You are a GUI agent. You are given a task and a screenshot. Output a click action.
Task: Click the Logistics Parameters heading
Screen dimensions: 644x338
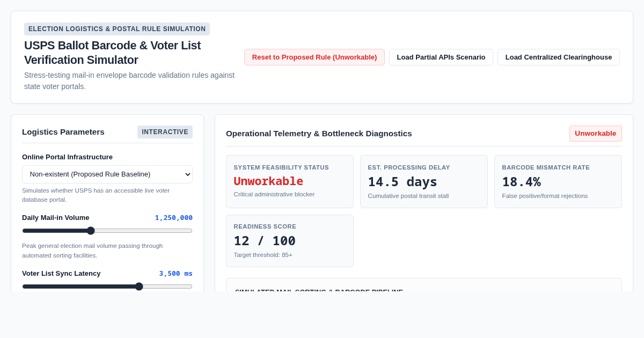(x=63, y=132)
